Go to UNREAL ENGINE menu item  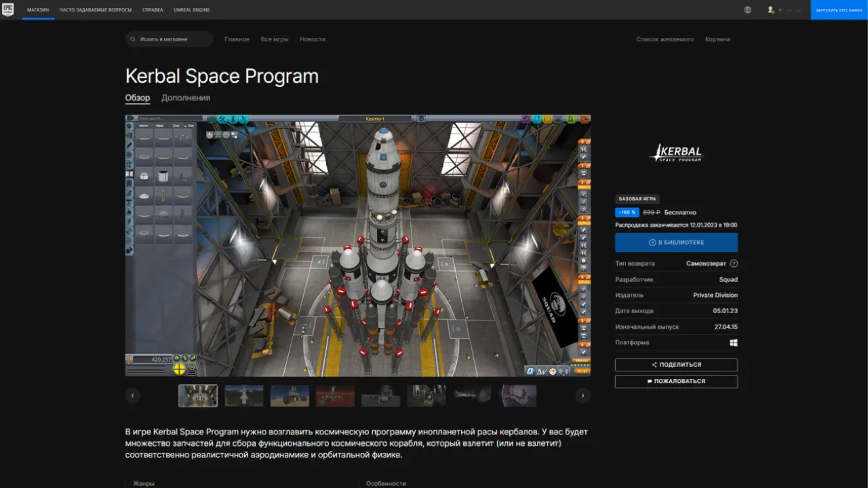point(191,10)
